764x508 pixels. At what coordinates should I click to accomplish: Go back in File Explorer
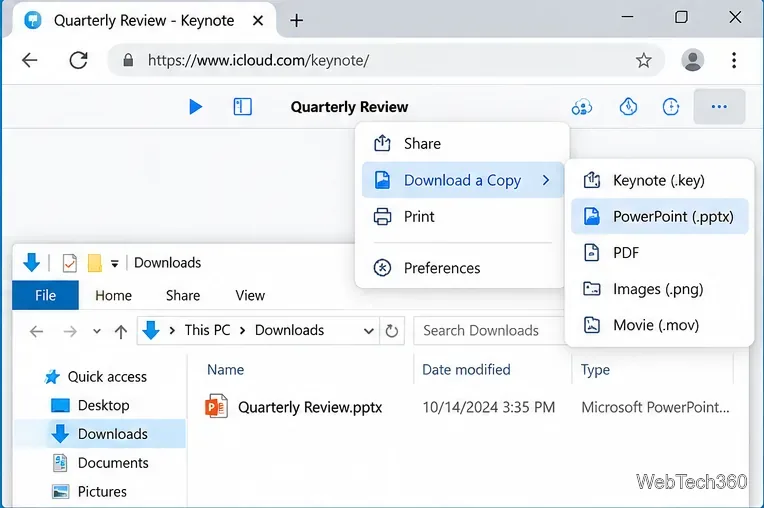(37, 332)
